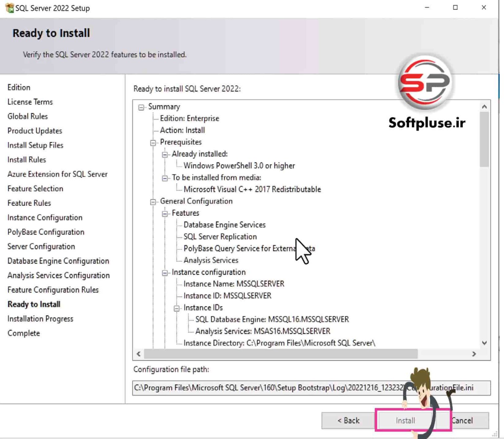Select "Analysis Services" under Features

tap(211, 260)
